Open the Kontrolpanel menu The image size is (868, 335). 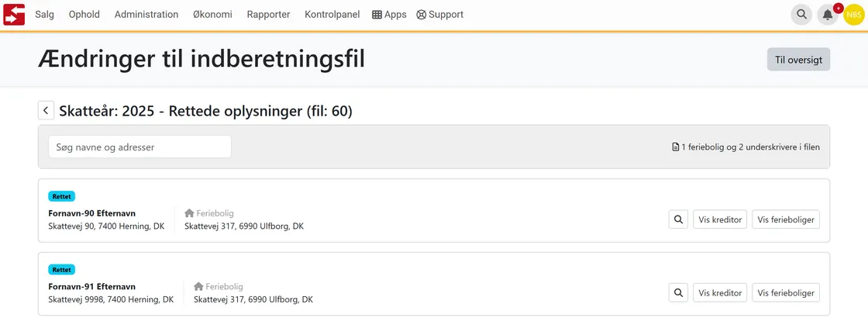332,15
